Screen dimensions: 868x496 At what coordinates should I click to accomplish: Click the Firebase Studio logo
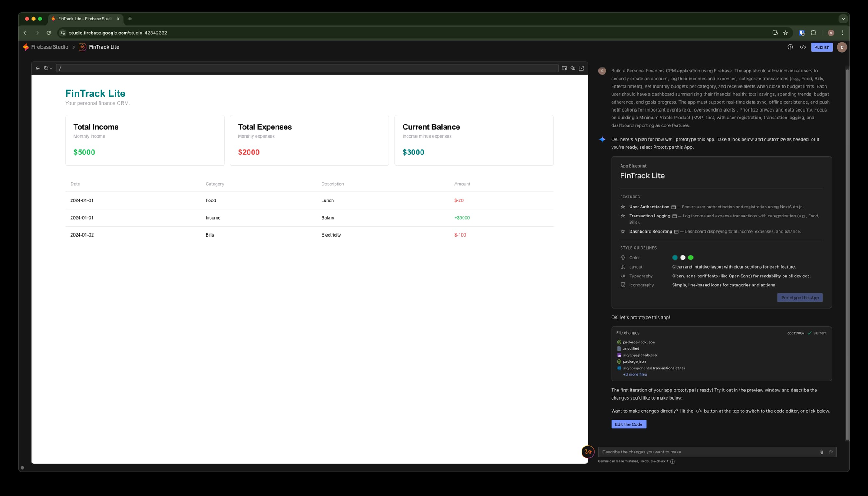[x=25, y=47]
